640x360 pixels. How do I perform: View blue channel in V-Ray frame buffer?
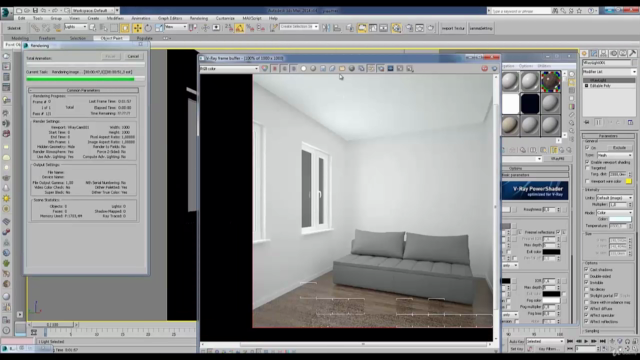pyautogui.click(x=293, y=69)
